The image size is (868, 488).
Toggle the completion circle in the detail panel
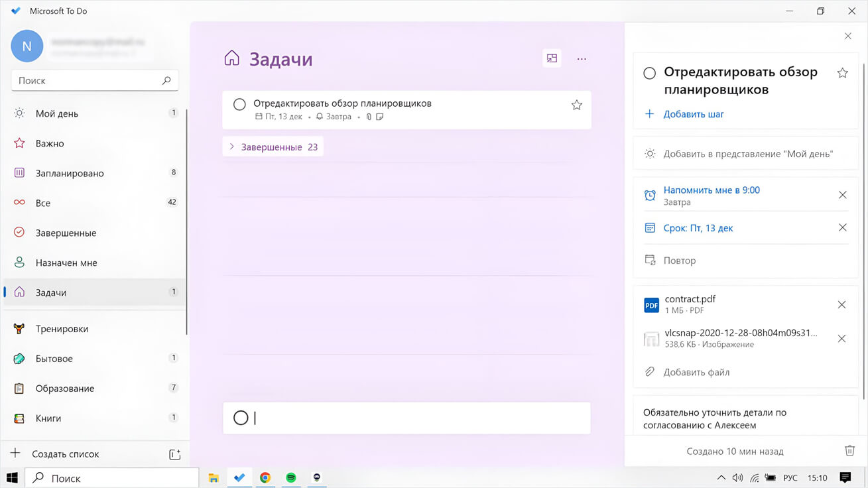pyautogui.click(x=650, y=73)
